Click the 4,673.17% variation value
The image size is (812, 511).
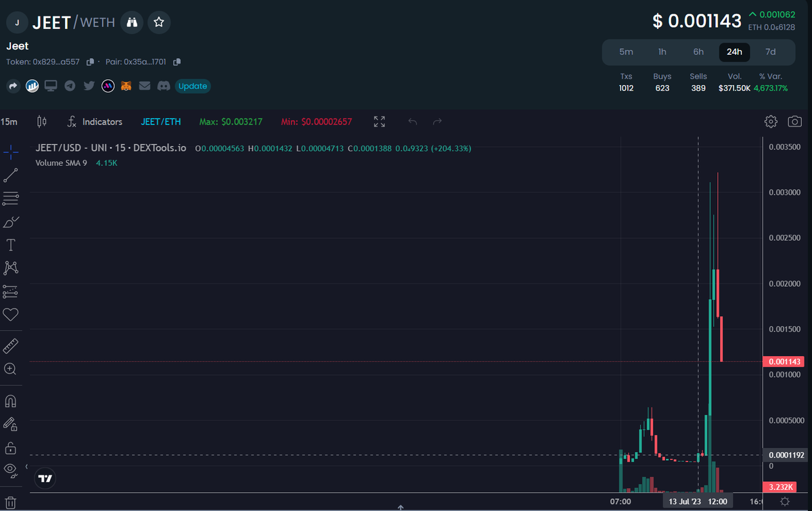pos(771,88)
